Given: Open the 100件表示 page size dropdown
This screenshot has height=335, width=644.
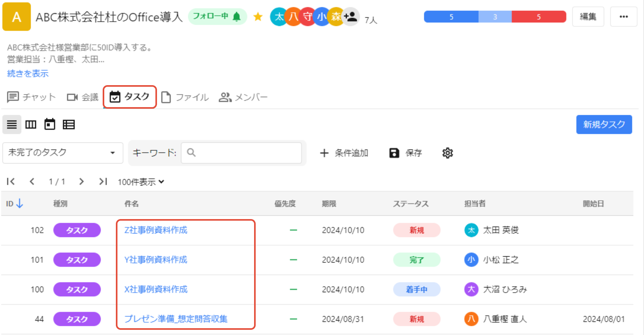Looking at the screenshot, I should [x=141, y=182].
